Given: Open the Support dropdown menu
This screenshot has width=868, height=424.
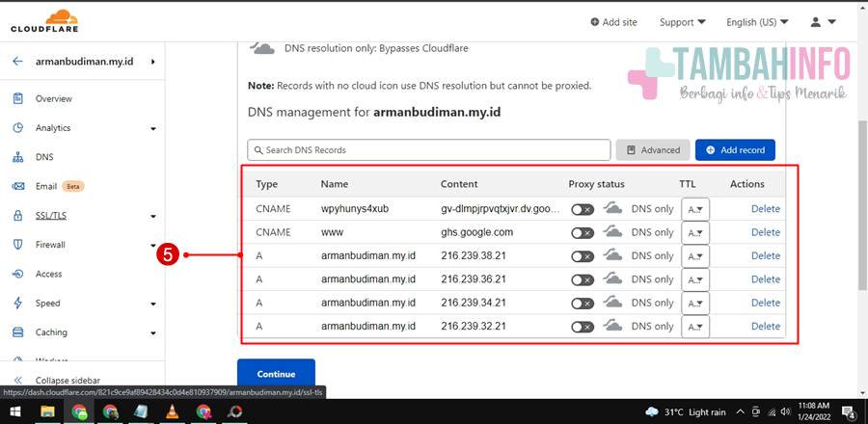Looking at the screenshot, I should point(683,22).
